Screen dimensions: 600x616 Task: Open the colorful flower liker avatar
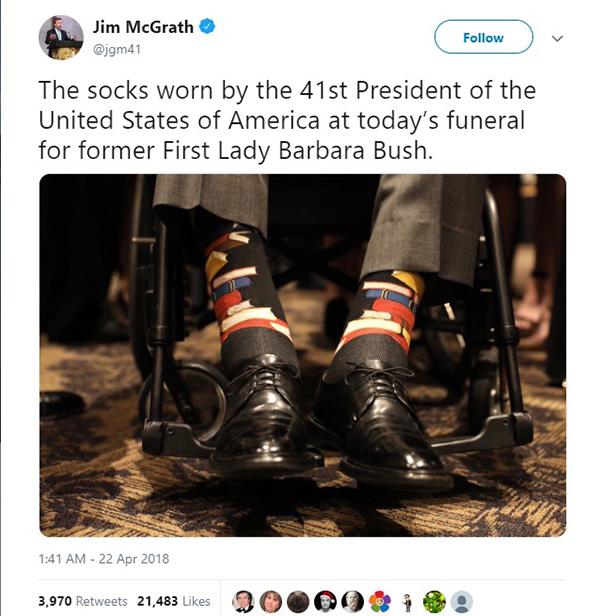point(380,601)
